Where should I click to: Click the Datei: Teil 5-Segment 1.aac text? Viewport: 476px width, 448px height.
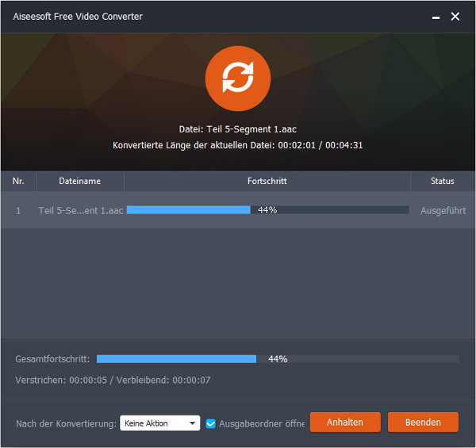238,130
